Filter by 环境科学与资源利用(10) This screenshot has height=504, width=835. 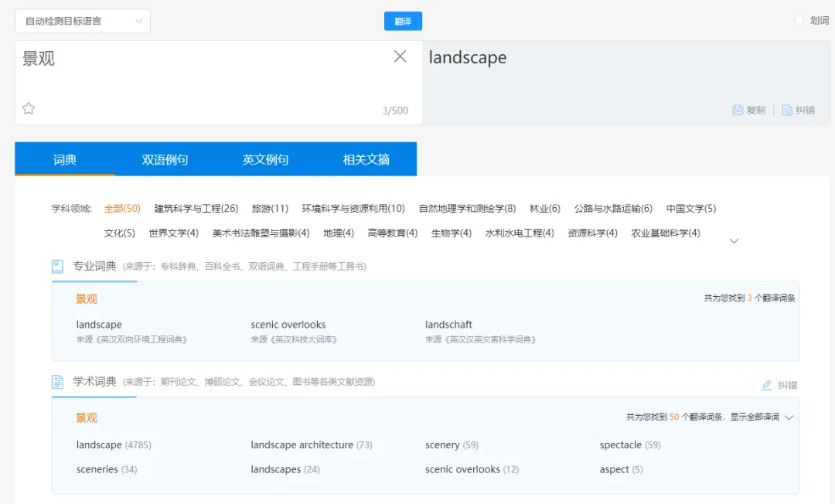(x=353, y=209)
